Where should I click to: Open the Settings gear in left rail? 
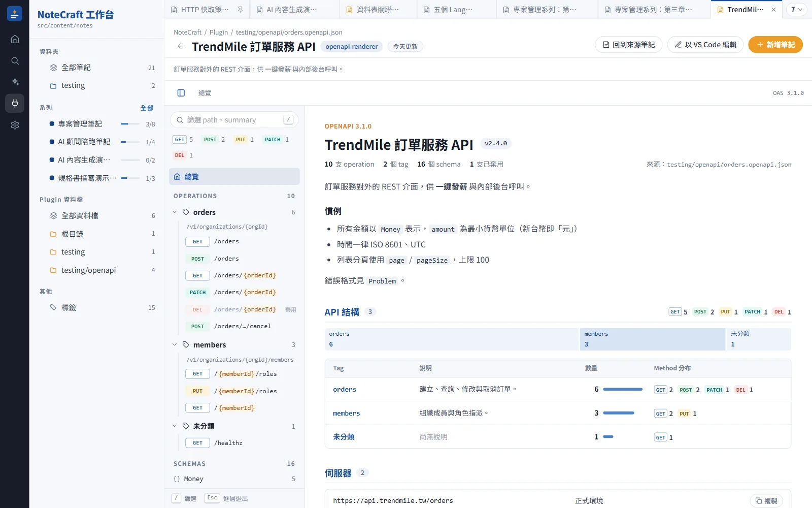pyautogui.click(x=15, y=125)
